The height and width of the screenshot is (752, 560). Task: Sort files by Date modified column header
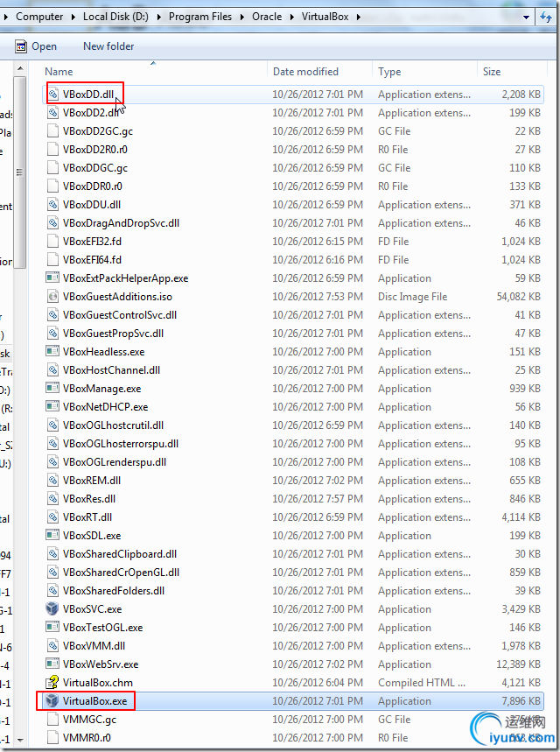click(x=319, y=72)
